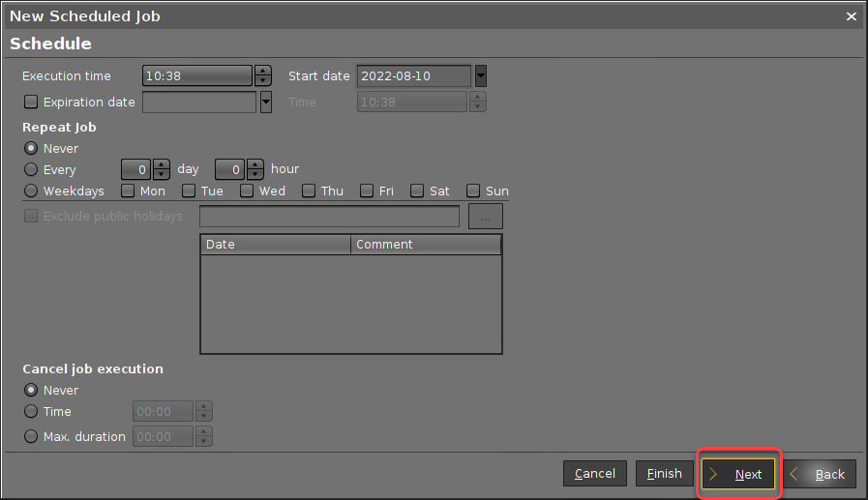Select the Weekdays repeat radio button
The height and width of the screenshot is (500, 868).
[x=31, y=191]
